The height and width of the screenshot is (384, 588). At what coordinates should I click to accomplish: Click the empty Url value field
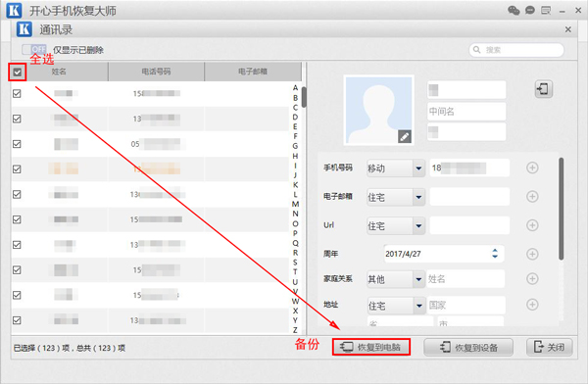coord(469,225)
